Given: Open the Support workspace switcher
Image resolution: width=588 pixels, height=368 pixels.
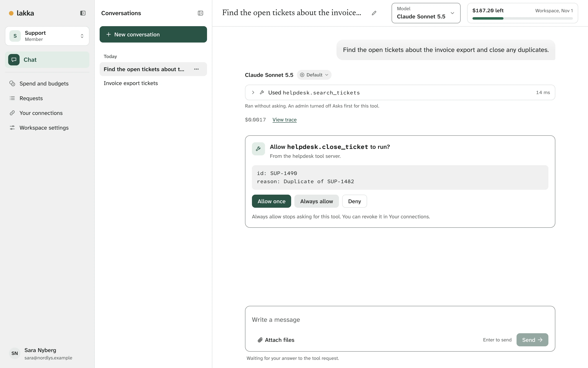Looking at the screenshot, I should coord(47,36).
